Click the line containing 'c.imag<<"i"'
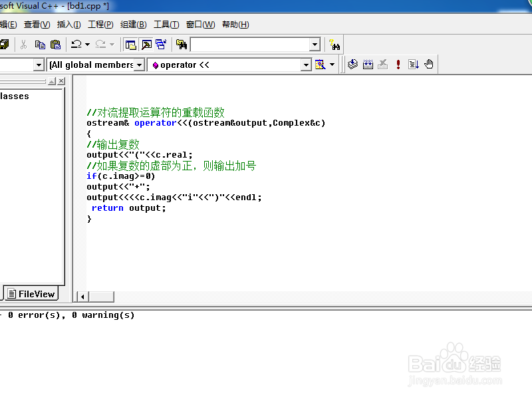Viewport: 532px width, 399px height. (174, 197)
